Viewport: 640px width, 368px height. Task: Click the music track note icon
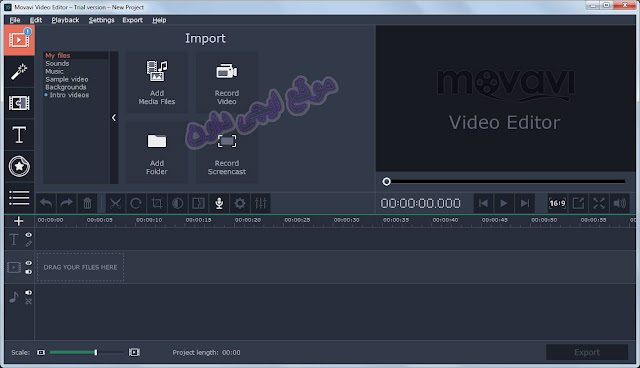point(14,297)
